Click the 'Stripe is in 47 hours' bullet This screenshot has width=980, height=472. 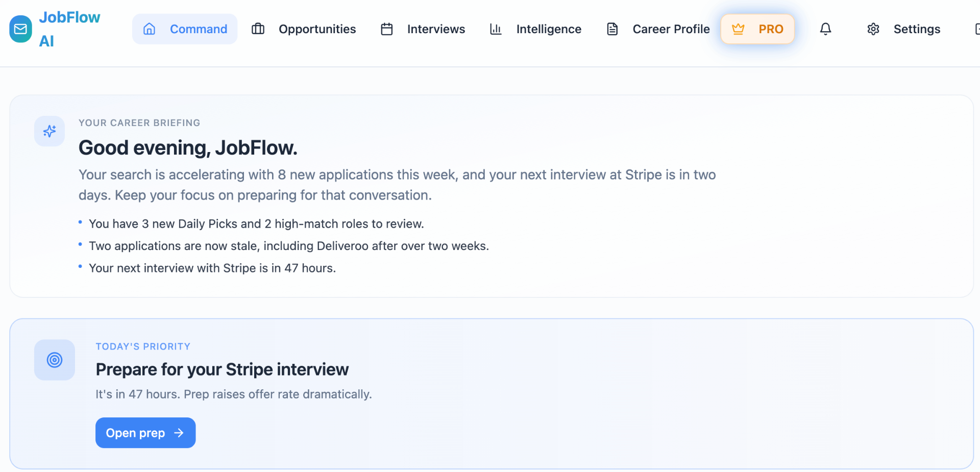click(x=212, y=268)
